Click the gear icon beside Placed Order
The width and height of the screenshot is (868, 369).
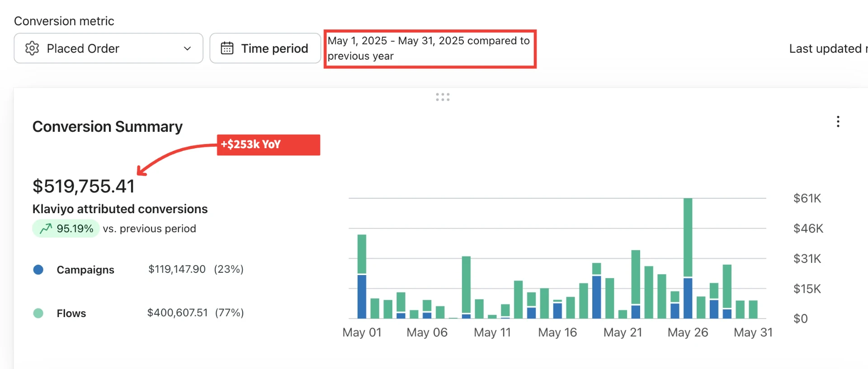32,48
